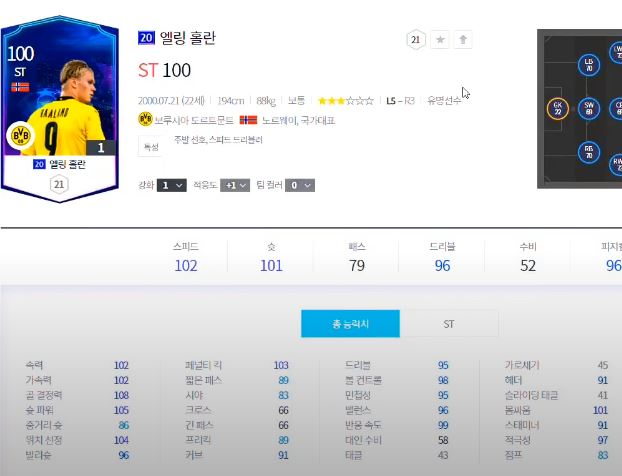The image size is (622, 476).
Task: Click the Haaland player card image
Action: click(60, 108)
